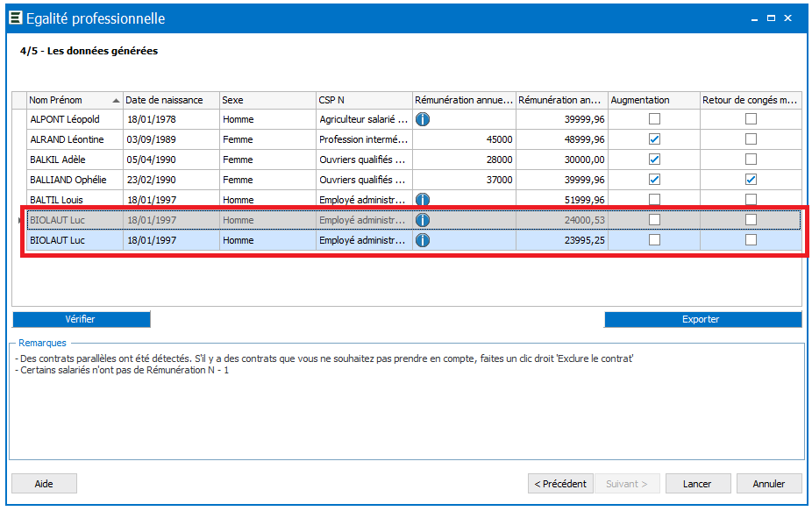Click the Vérifier button
The height and width of the screenshot is (511, 812).
[82, 319]
